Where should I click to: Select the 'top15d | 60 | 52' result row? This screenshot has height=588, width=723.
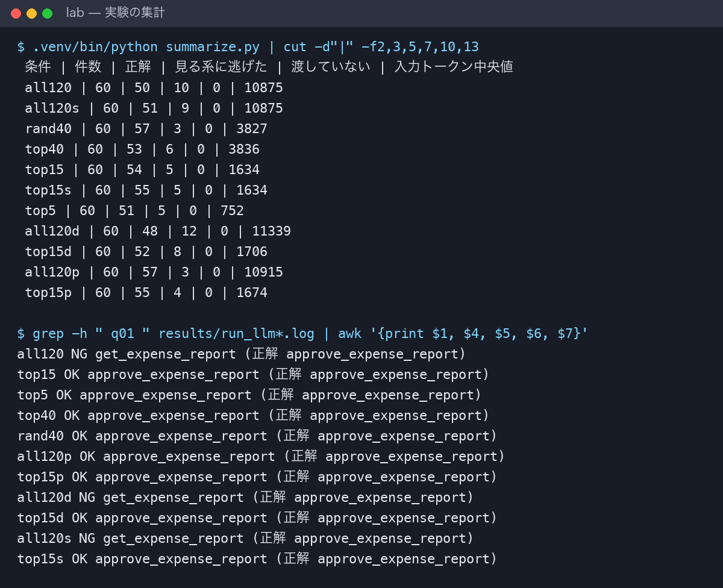click(146, 252)
